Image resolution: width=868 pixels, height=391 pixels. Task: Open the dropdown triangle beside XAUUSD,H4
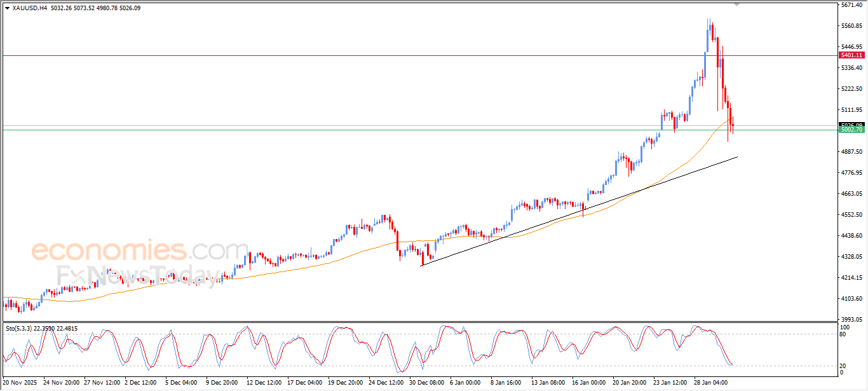point(7,8)
